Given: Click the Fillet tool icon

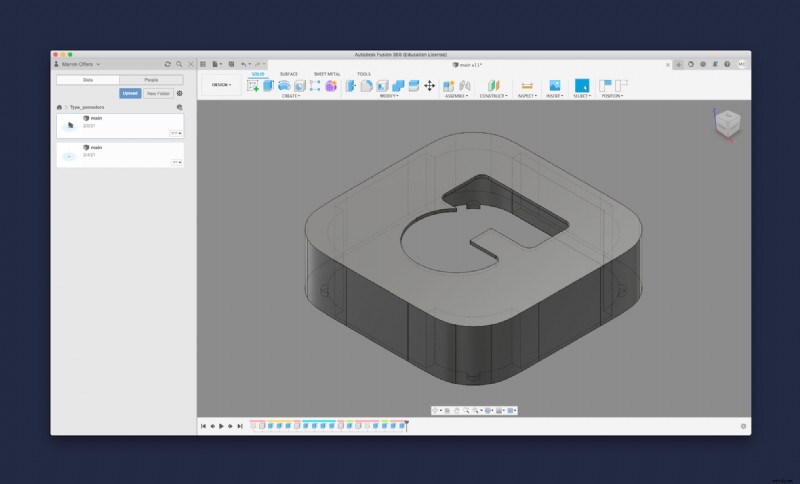Looking at the screenshot, I should pos(366,86).
